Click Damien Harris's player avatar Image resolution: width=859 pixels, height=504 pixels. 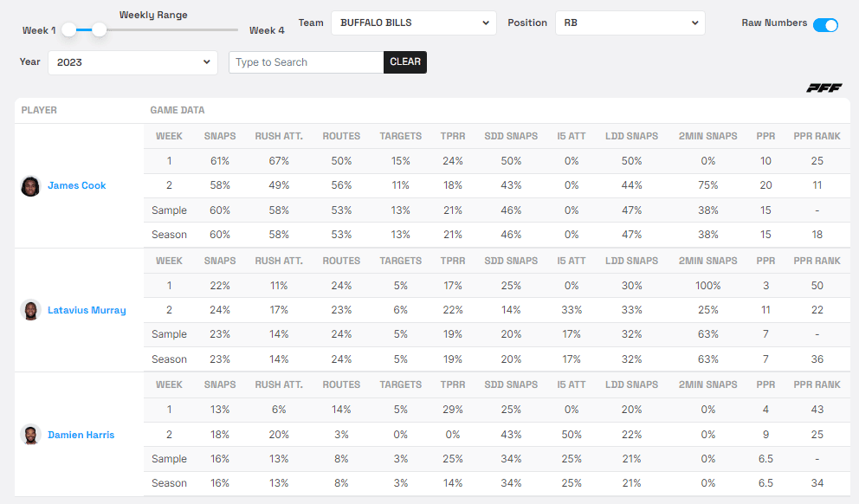[31, 435]
